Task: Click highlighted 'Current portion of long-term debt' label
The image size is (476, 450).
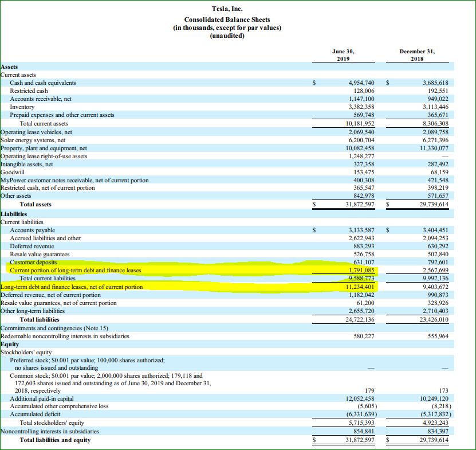Action: tap(76, 270)
